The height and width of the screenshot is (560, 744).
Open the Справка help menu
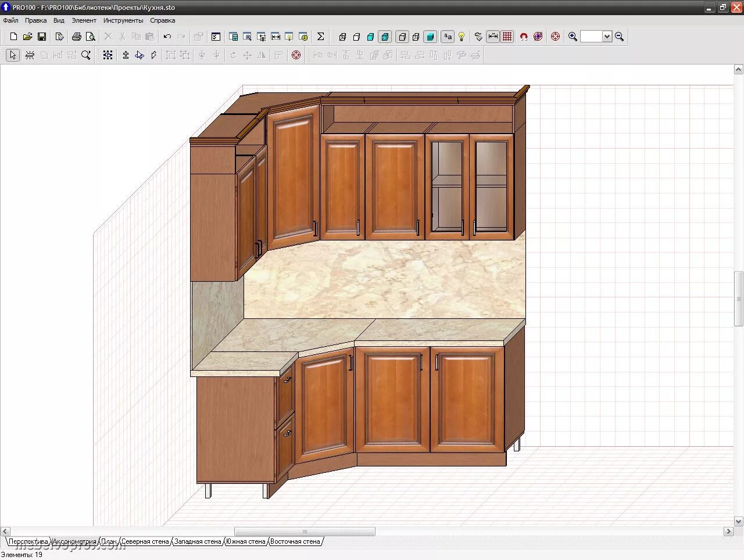tap(162, 20)
